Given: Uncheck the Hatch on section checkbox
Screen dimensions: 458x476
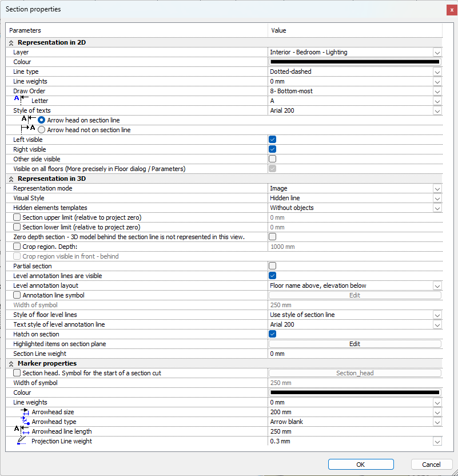Looking at the screenshot, I should tap(273, 334).
